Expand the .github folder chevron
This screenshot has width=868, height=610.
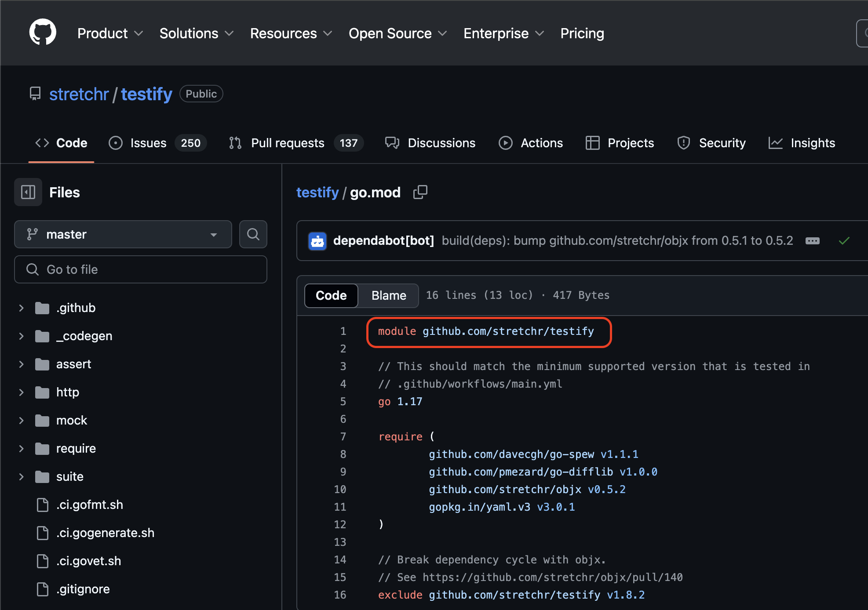click(x=21, y=308)
